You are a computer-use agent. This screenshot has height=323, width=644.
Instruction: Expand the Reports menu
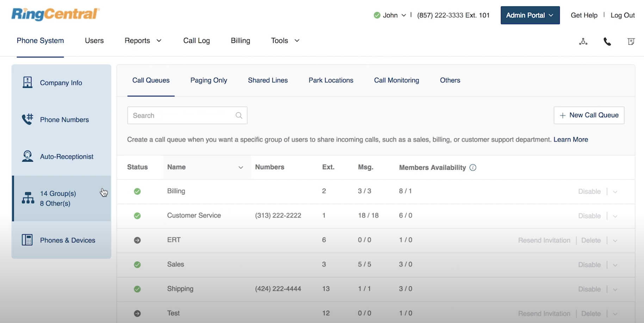tap(143, 41)
